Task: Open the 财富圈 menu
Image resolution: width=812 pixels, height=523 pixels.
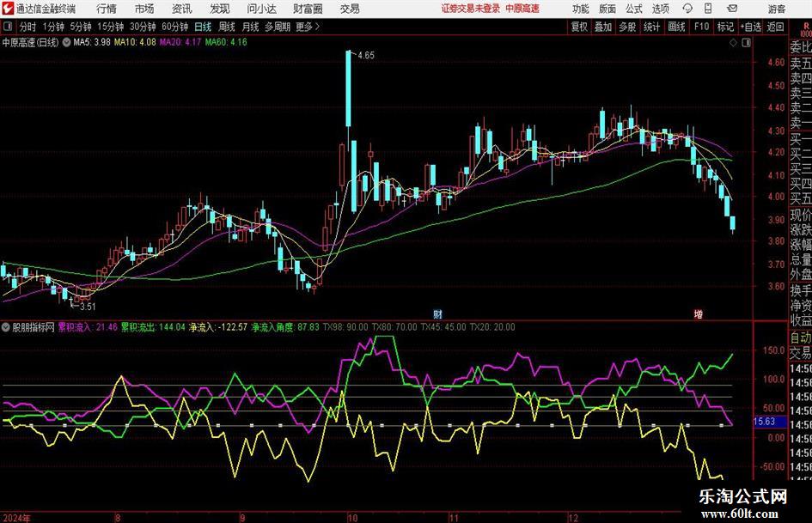Action: (308, 9)
